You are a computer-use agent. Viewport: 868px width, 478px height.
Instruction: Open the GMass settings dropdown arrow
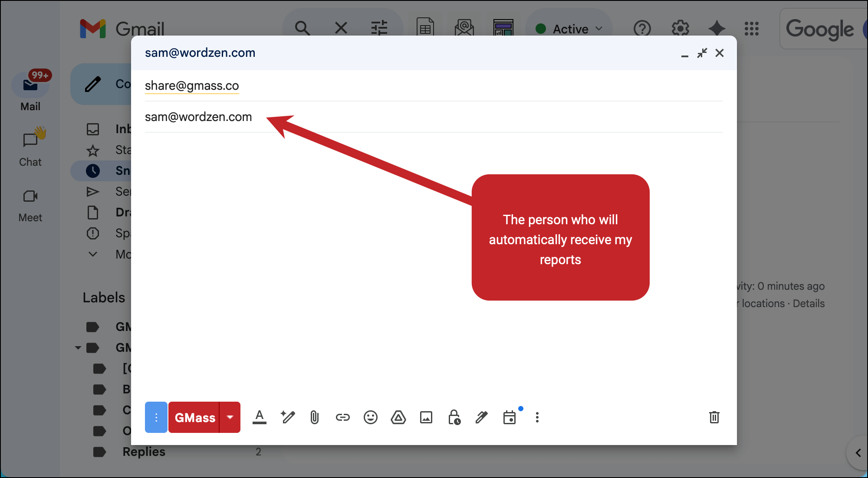(230, 417)
